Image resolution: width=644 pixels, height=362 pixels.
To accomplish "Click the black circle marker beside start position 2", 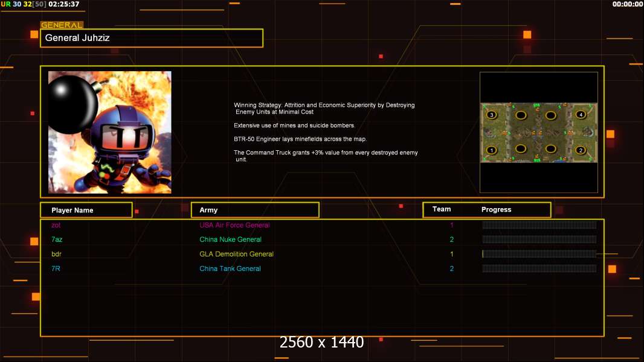I will pyautogui.click(x=551, y=149).
